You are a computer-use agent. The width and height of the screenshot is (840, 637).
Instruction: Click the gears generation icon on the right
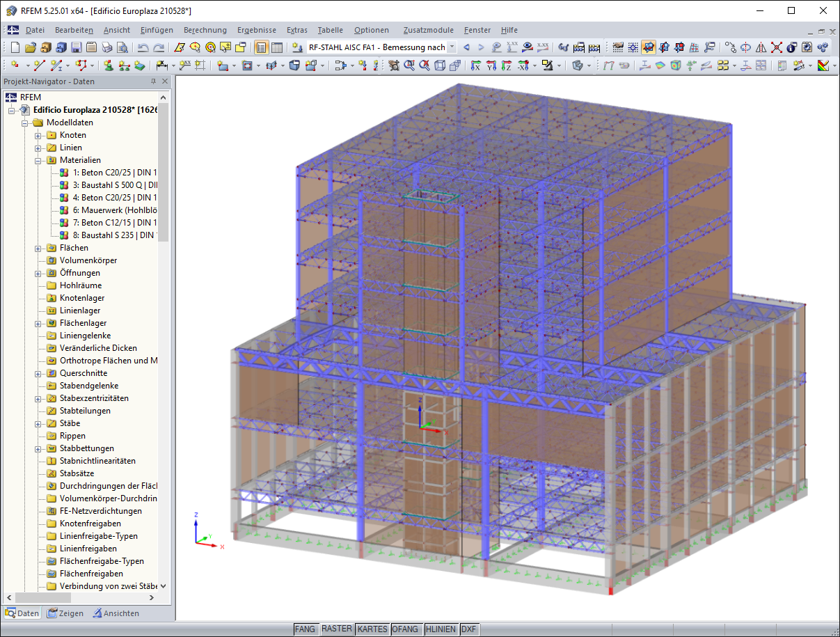823,47
